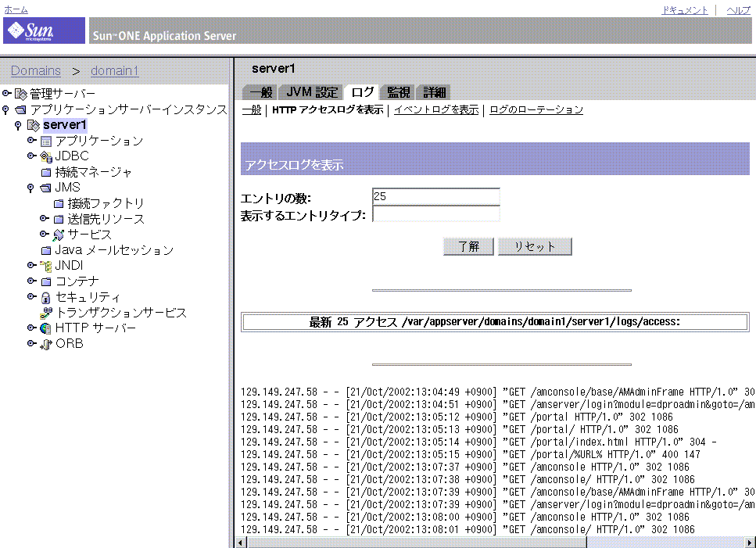Image resolution: width=756 pixels, height=548 pixels.
Task: Click the Sun Microsystems logo
Action: (44, 30)
